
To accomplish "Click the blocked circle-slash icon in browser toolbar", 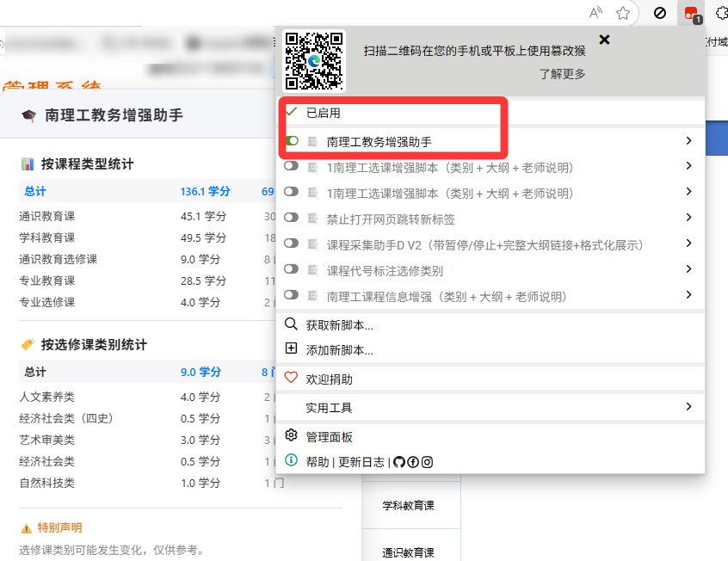I will click(x=660, y=13).
